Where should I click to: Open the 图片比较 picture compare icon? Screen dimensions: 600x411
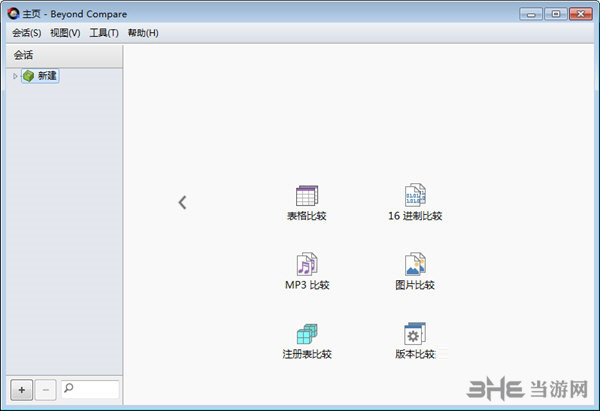[415, 264]
